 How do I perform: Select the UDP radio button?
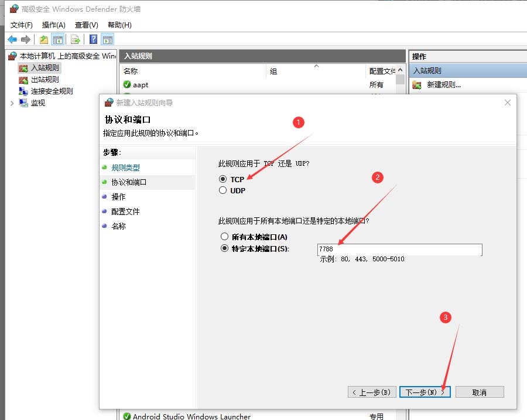coord(223,190)
